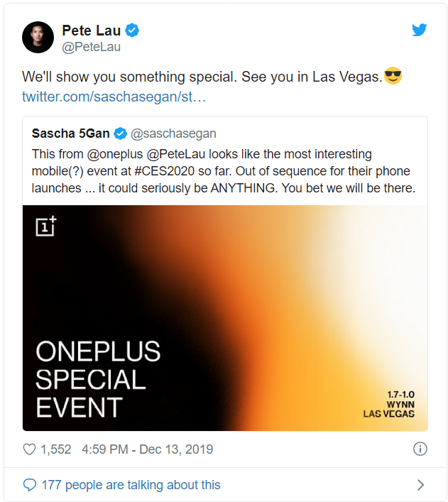
Task: Click the OnePlus logo in the image
Action: pos(45,226)
